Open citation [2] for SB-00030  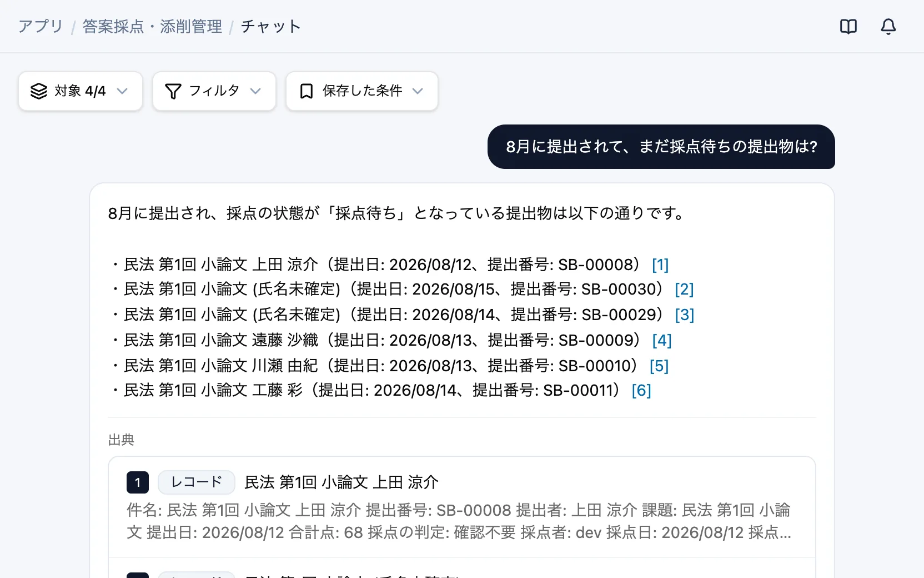click(684, 289)
